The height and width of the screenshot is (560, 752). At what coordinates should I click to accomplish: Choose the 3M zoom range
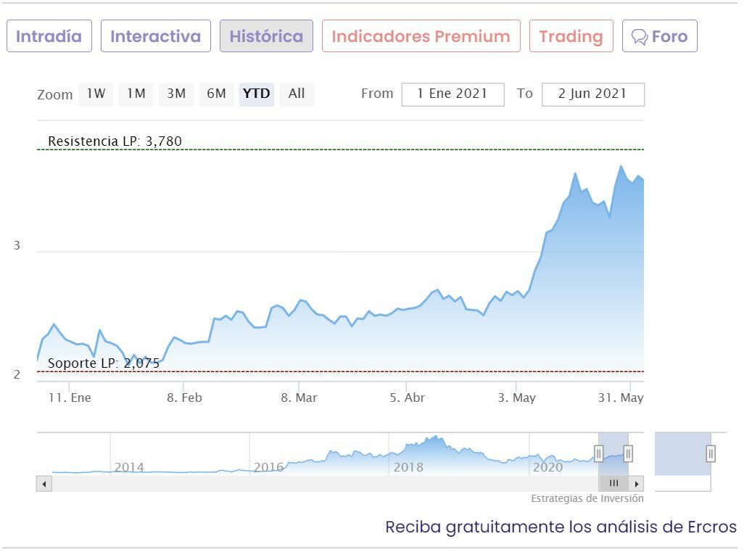click(176, 94)
